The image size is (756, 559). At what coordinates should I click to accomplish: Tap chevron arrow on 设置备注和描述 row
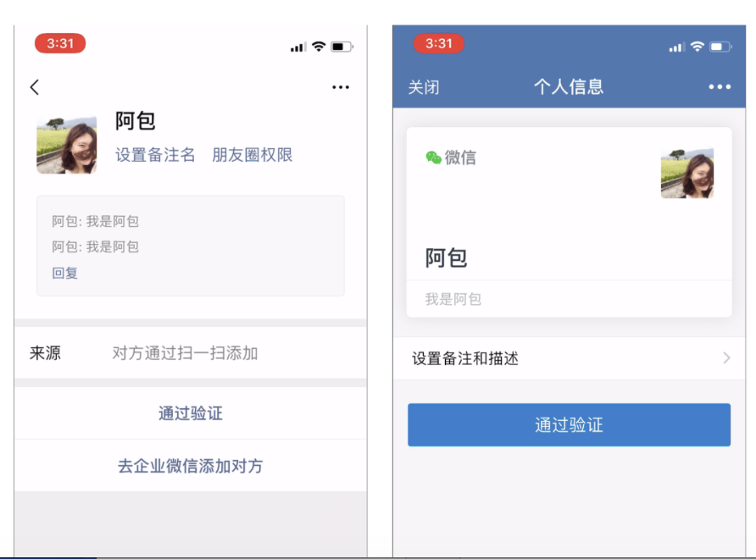point(726,358)
